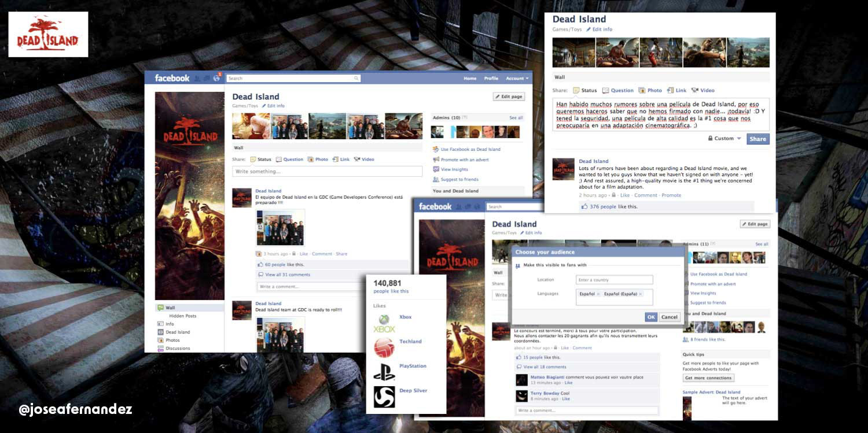
Task: Click the Edit page button in front-right window
Action: coord(755,224)
